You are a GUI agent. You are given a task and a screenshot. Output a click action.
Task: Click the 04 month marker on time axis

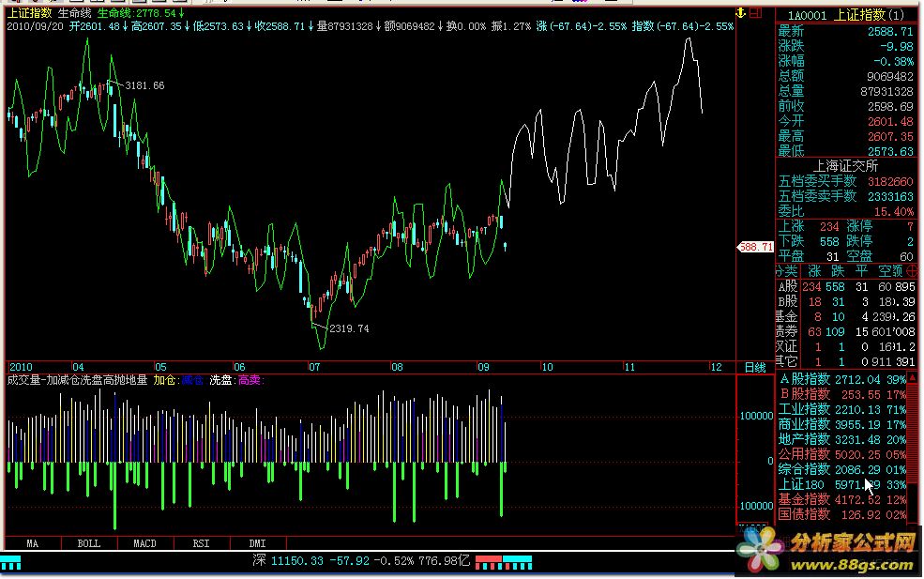coord(78,367)
